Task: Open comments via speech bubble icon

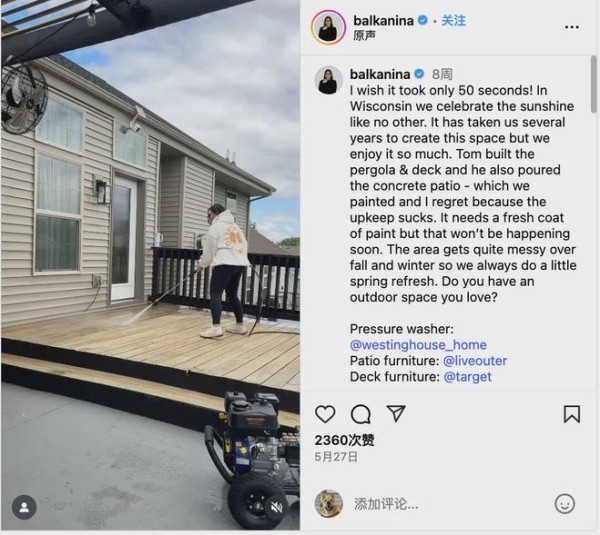Action: (360, 414)
